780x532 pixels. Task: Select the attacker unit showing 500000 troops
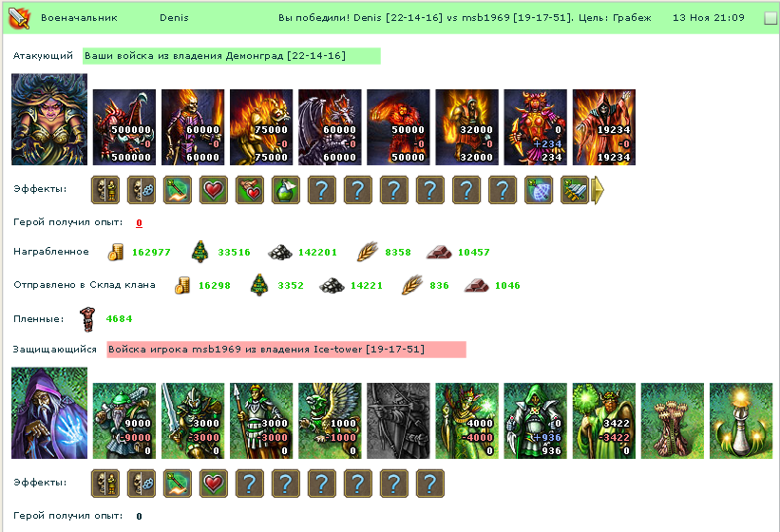pos(124,127)
